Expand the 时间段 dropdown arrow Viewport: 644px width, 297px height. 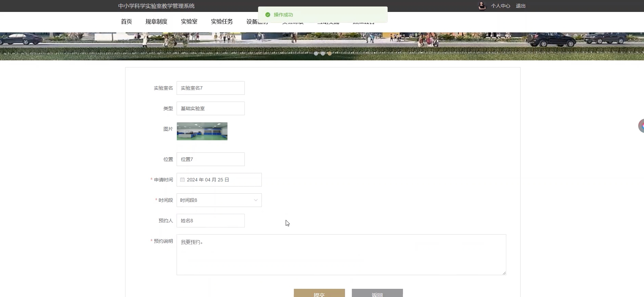(256, 200)
